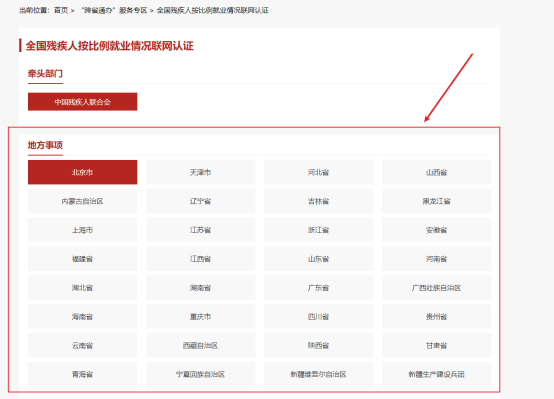Open the 江苏省 local items

(200, 230)
